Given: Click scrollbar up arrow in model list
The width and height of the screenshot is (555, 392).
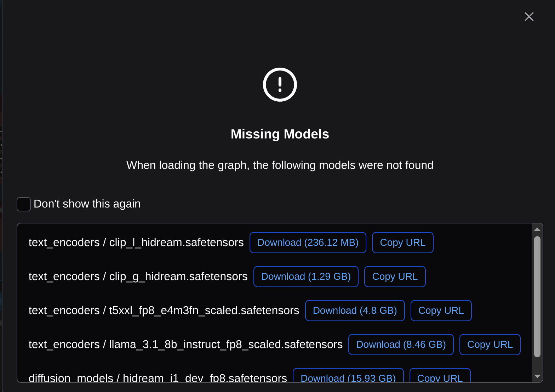Looking at the screenshot, I should pos(537,229).
